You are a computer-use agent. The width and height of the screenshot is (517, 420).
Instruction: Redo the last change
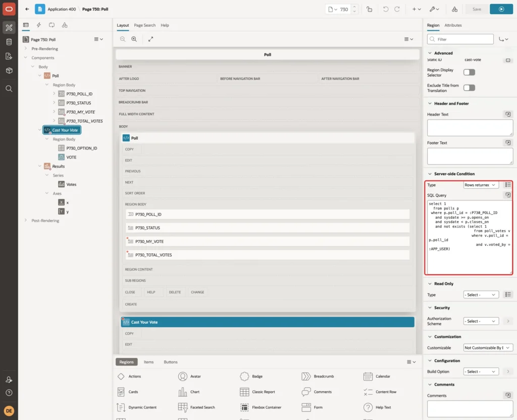[x=397, y=9]
